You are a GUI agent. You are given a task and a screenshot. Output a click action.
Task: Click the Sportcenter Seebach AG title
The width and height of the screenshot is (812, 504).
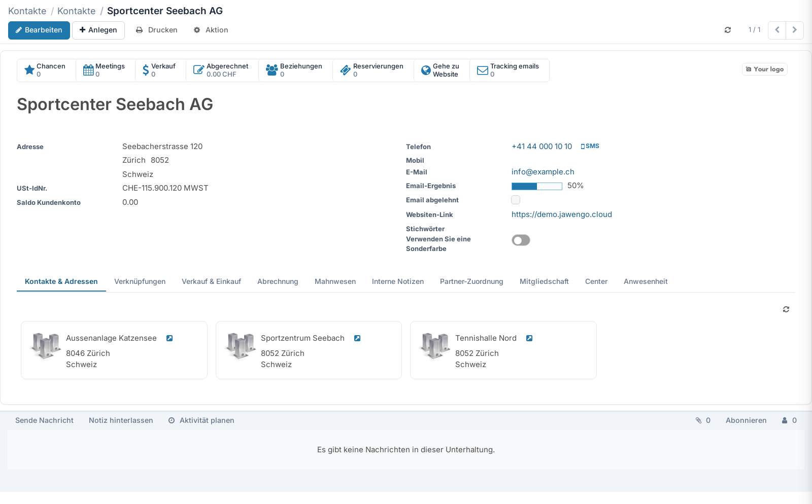click(115, 104)
